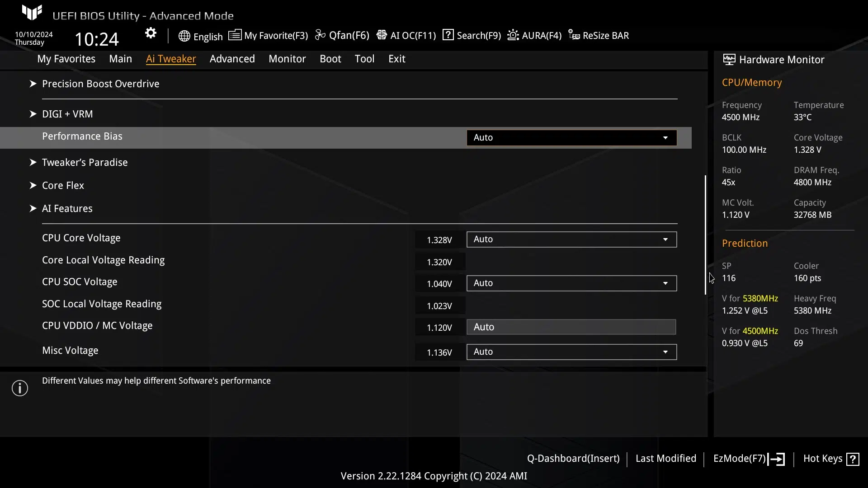The width and height of the screenshot is (868, 488).
Task: Click the TUF logo at top left
Action: (x=32, y=12)
